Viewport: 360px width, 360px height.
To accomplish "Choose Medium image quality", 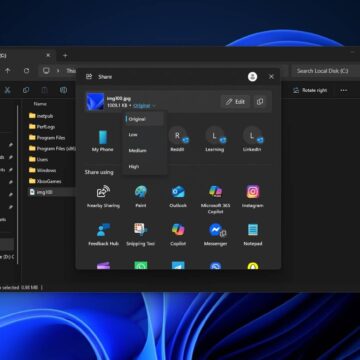I will coord(144,150).
